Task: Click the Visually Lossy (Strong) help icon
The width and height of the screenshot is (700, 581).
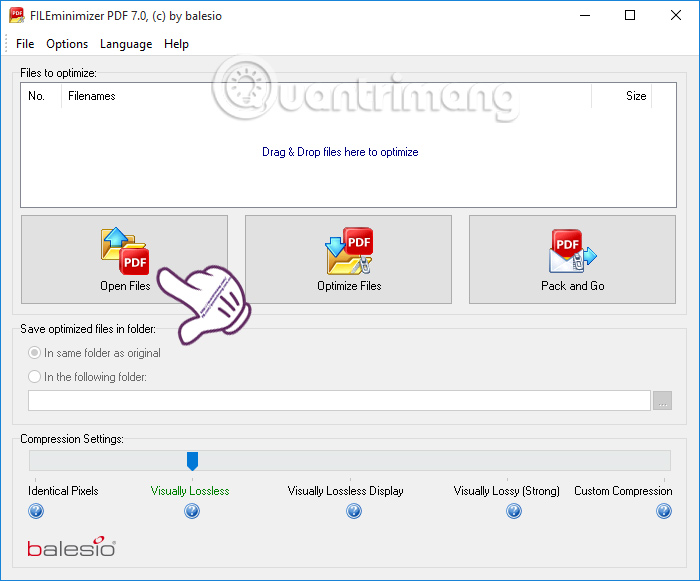Action: click(514, 511)
